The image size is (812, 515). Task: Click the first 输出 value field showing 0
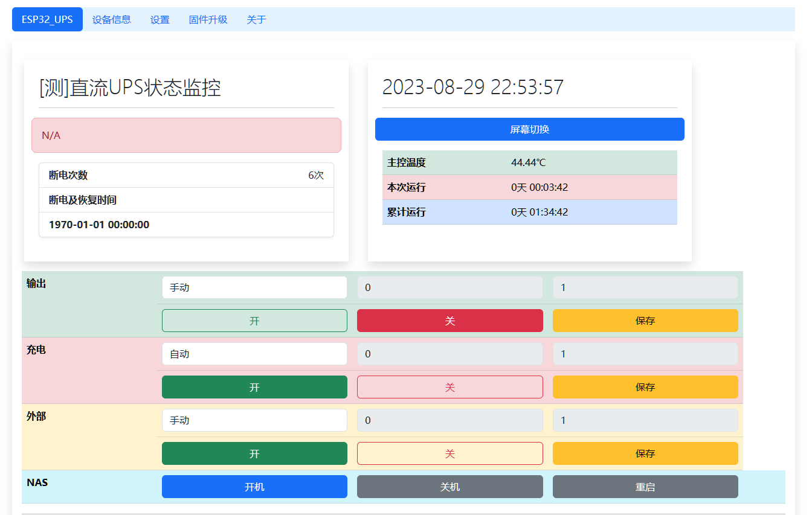pos(449,287)
